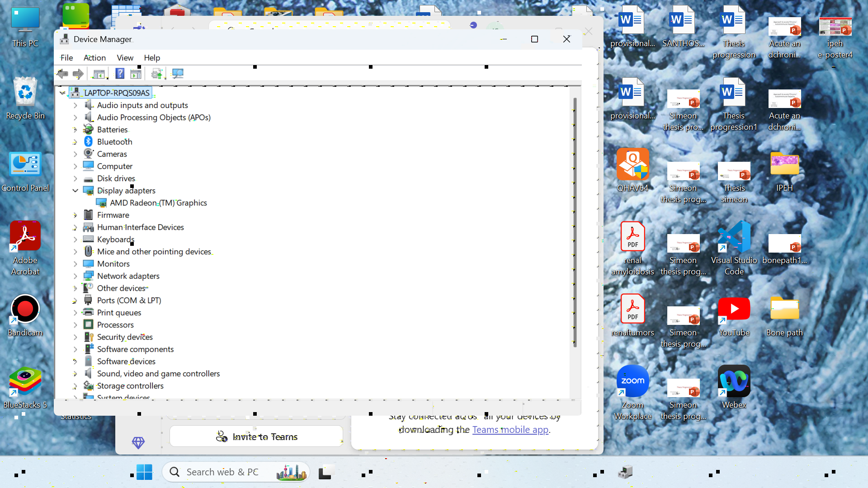Expand the Network adapters category
Image resolution: width=868 pixels, height=488 pixels.
(75, 276)
